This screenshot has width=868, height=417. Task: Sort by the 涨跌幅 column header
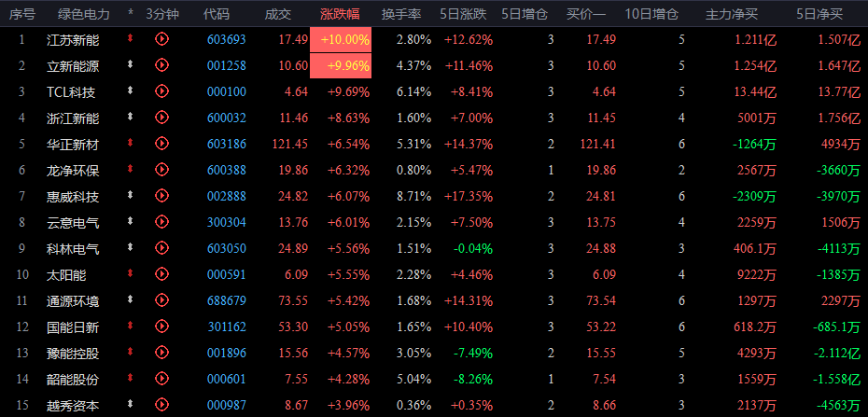(x=340, y=14)
